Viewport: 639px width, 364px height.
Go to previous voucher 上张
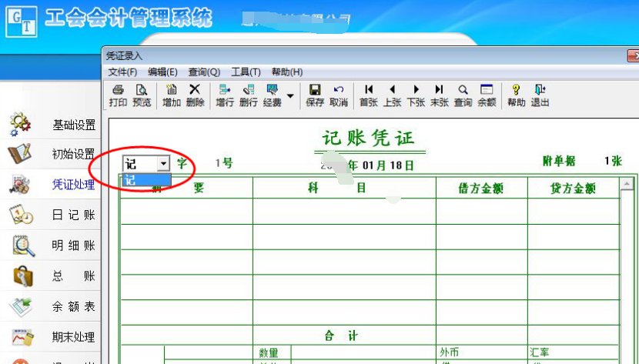click(x=392, y=95)
